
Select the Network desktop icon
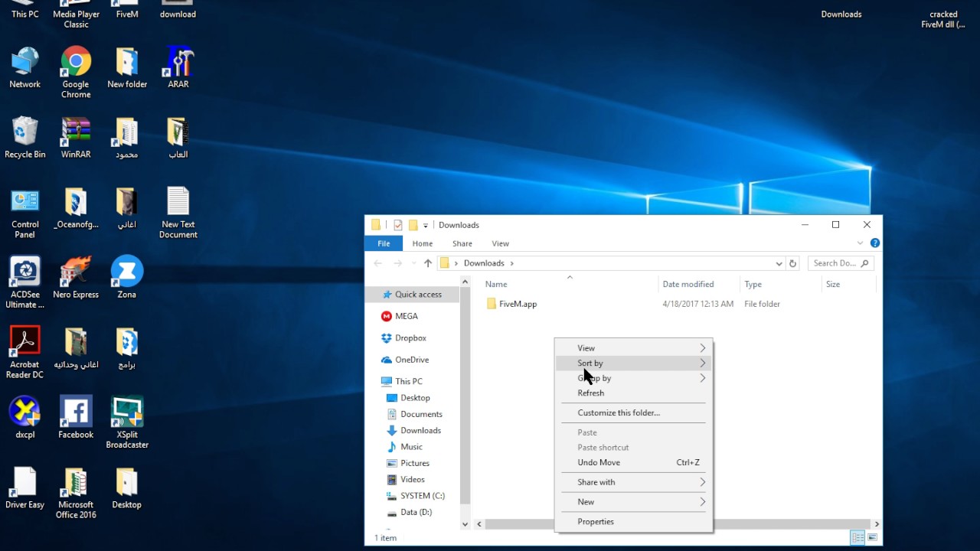click(x=25, y=68)
